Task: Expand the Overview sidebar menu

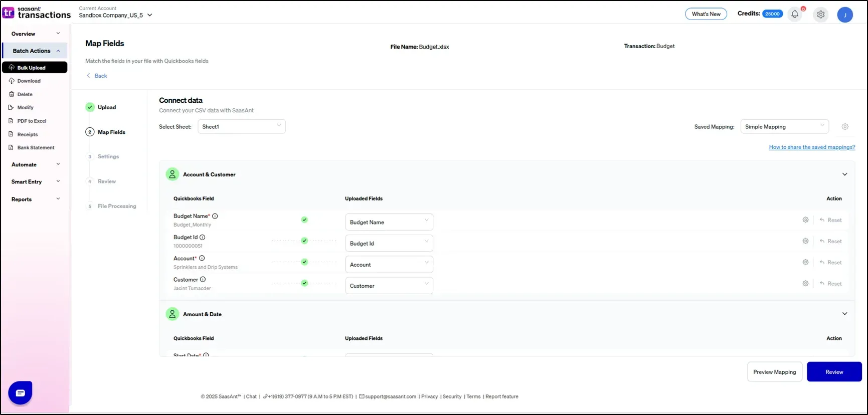Action: pos(35,34)
